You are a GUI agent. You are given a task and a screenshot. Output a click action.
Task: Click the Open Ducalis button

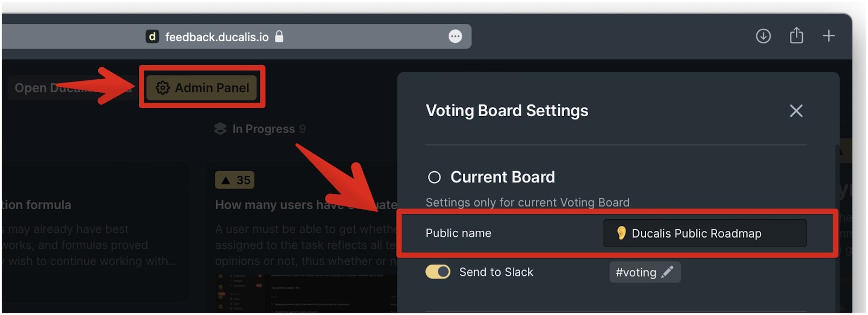click(71, 88)
